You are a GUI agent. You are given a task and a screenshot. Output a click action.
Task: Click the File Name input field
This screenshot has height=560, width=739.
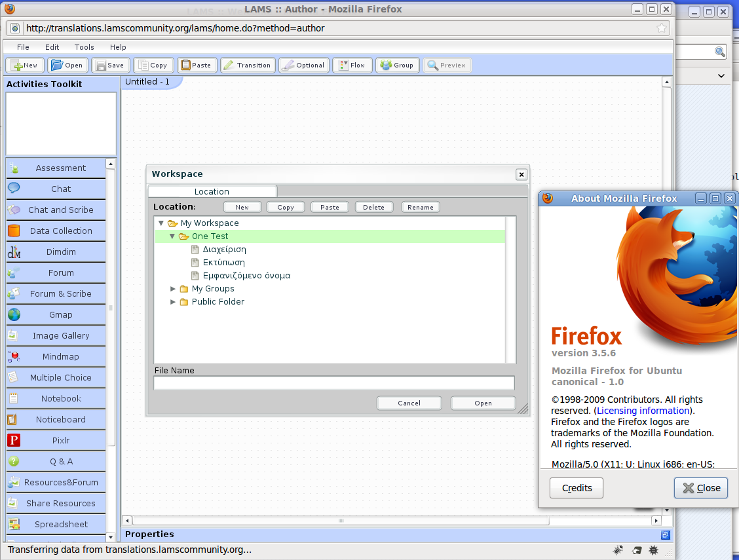(x=333, y=383)
